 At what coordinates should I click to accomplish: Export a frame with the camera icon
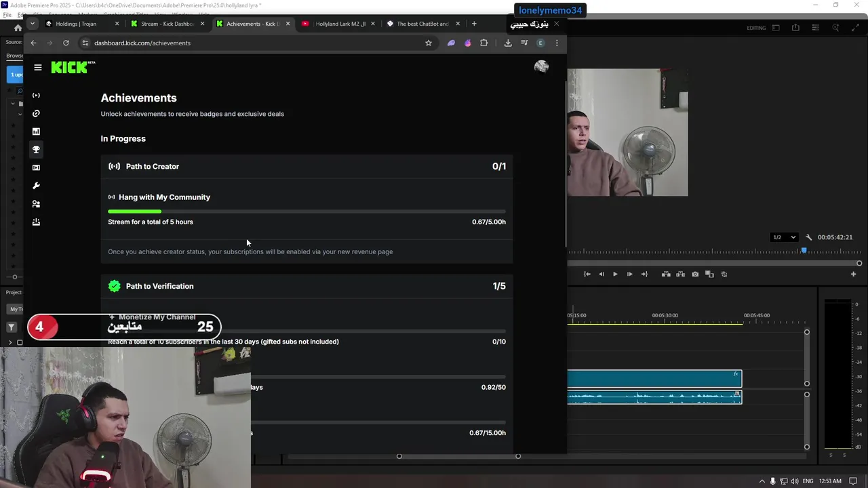coord(695,274)
